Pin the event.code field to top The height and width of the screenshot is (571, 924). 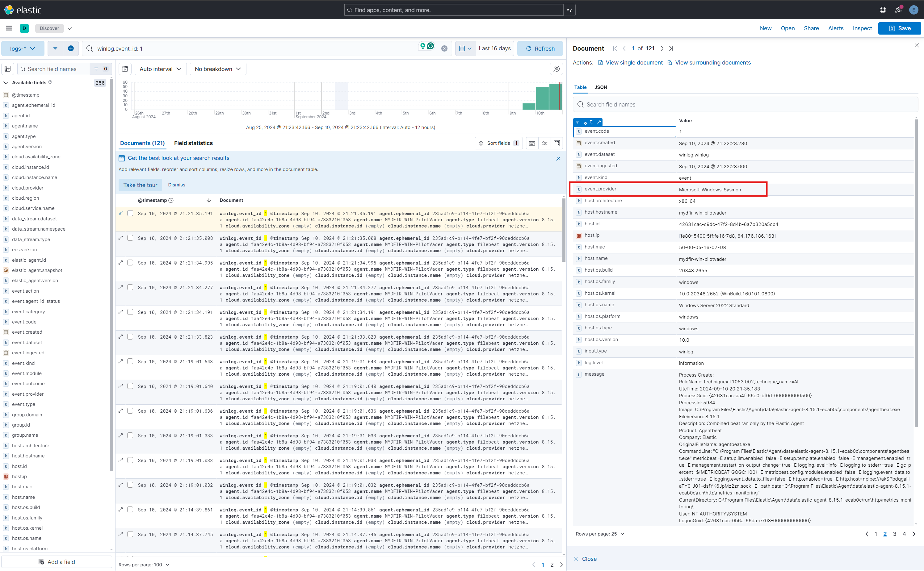coord(592,122)
